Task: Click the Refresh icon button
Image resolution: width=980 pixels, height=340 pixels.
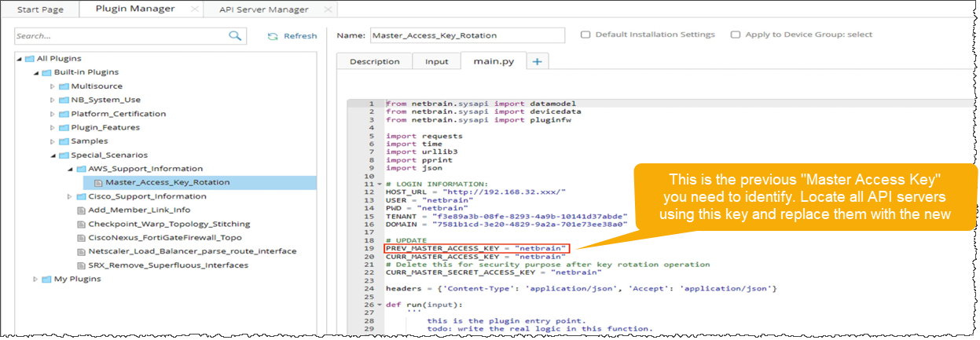Action: (x=273, y=36)
